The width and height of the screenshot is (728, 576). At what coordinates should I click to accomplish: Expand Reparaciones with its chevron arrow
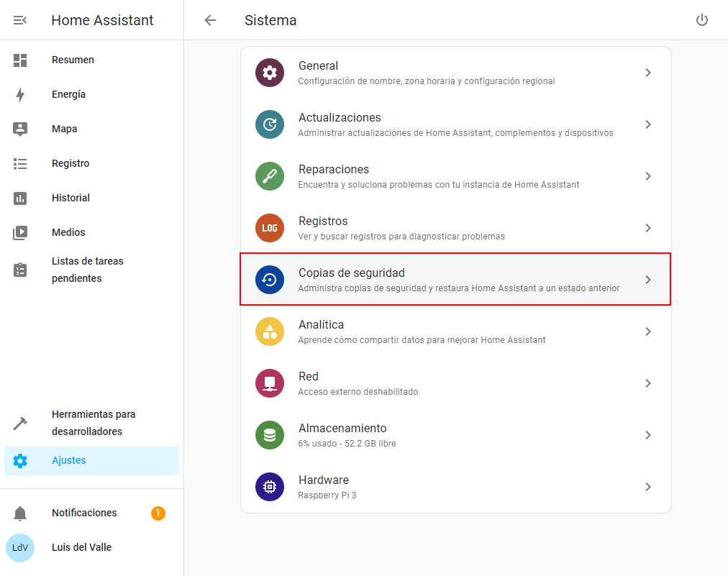coord(648,176)
